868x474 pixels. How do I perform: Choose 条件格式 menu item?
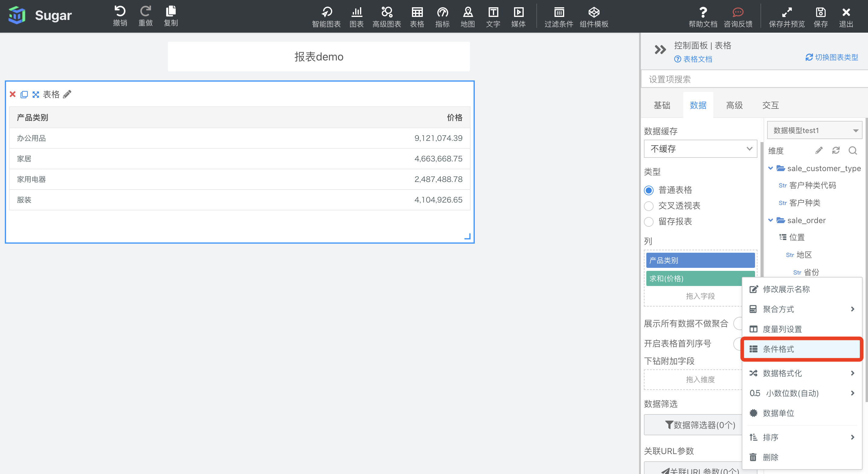coord(802,349)
